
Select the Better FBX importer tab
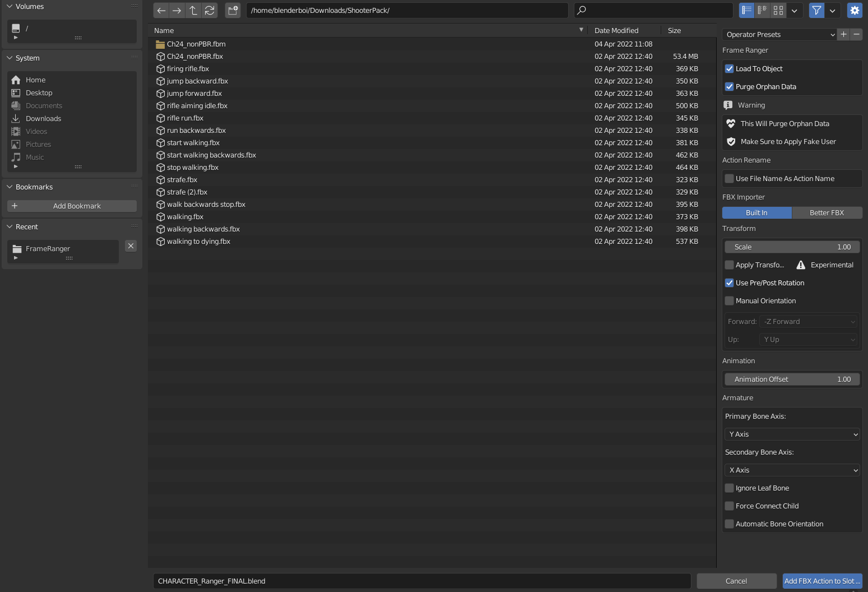827,213
